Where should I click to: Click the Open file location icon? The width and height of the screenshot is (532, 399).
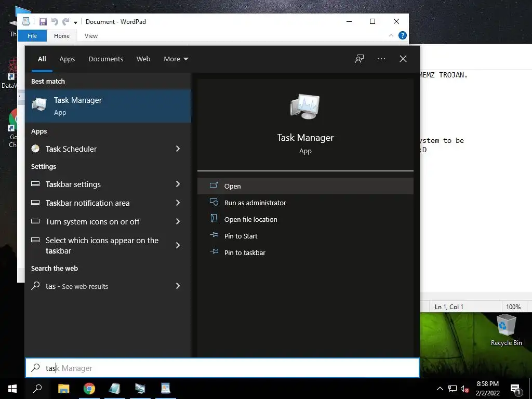214,218
